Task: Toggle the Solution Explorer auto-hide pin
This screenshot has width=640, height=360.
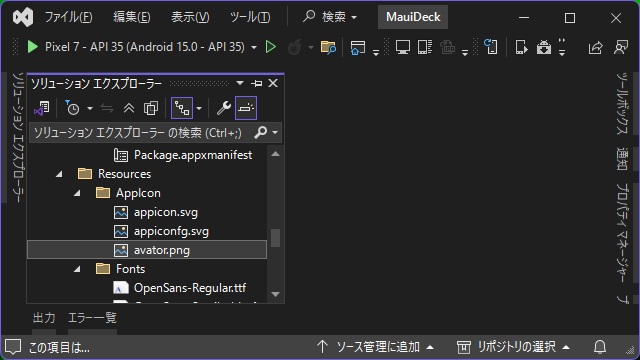Action: [257, 84]
